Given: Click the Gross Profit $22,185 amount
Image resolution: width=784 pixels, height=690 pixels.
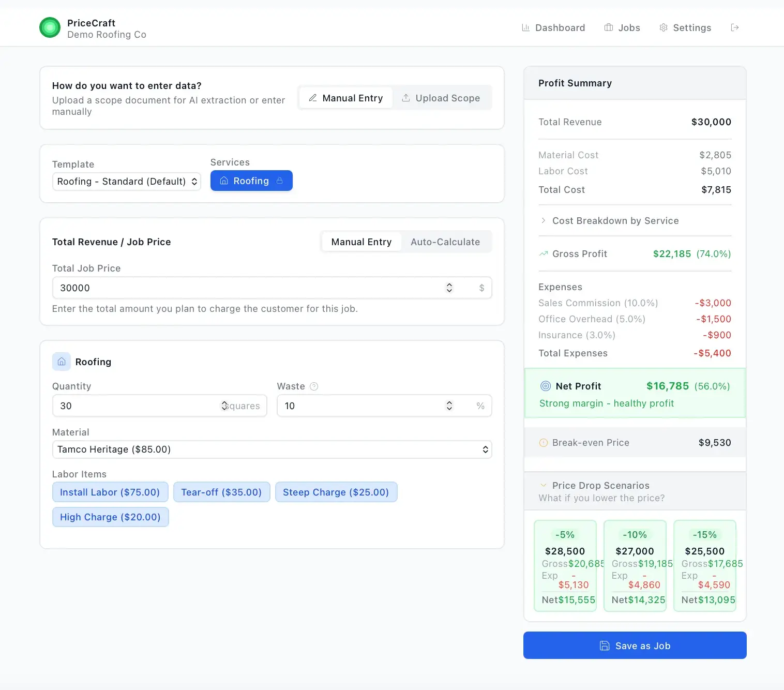Looking at the screenshot, I should click(x=672, y=254).
